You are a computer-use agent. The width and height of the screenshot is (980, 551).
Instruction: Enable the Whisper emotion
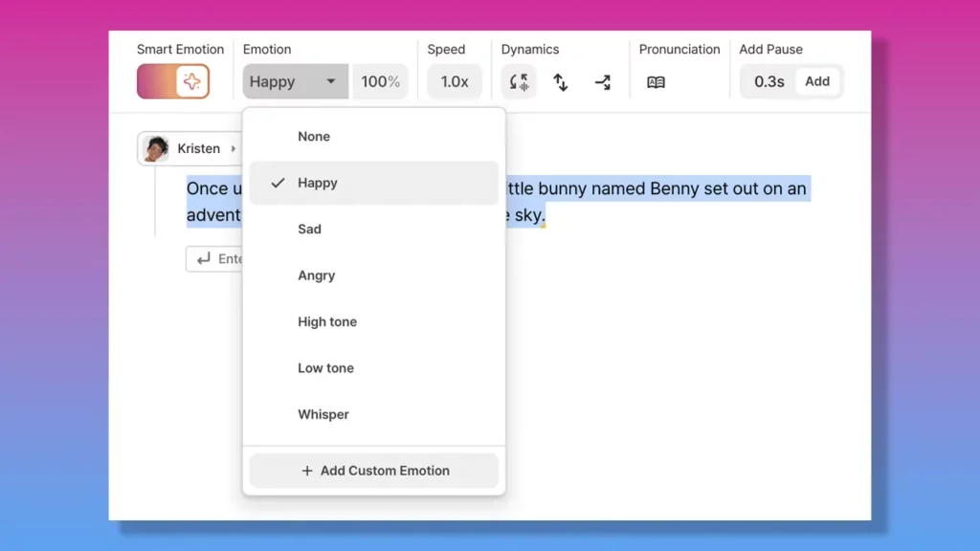(x=323, y=414)
